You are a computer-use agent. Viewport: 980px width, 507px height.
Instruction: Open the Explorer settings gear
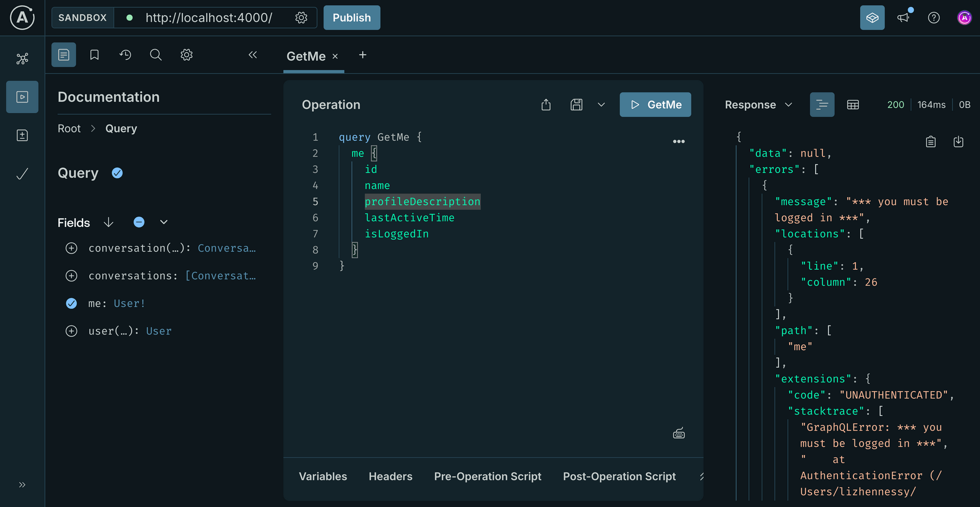[186, 55]
